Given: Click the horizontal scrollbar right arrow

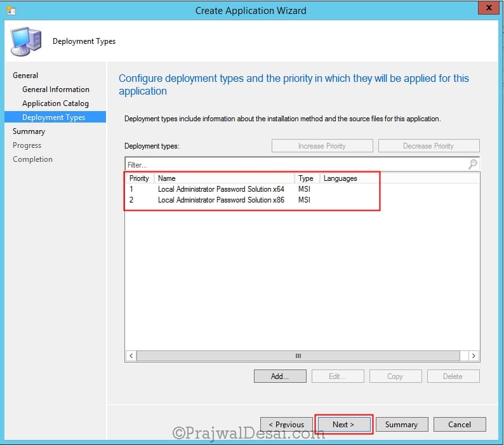Looking at the screenshot, I should click(474, 355).
